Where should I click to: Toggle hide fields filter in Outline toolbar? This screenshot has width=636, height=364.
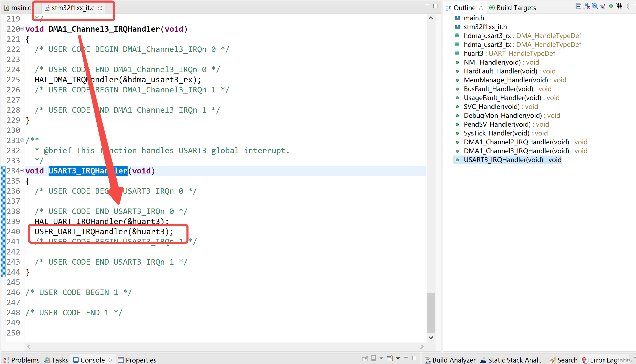coord(595,6)
